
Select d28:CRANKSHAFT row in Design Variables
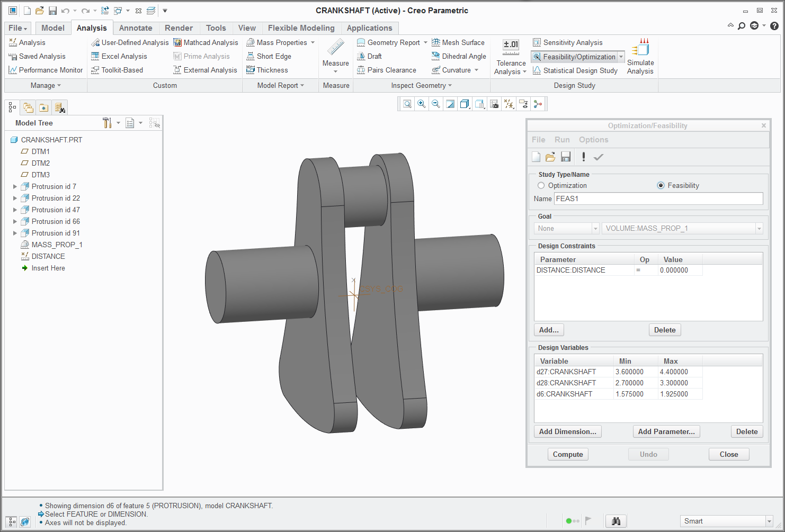click(x=566, y=383)
